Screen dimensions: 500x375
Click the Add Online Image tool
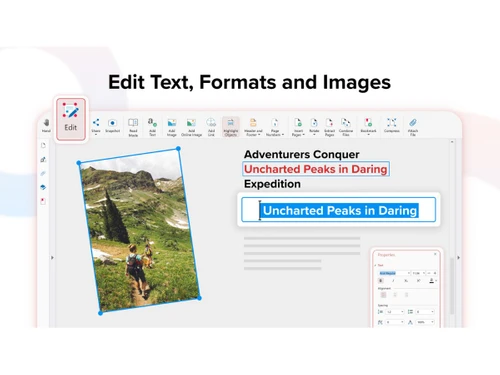(x=191, y=127)
